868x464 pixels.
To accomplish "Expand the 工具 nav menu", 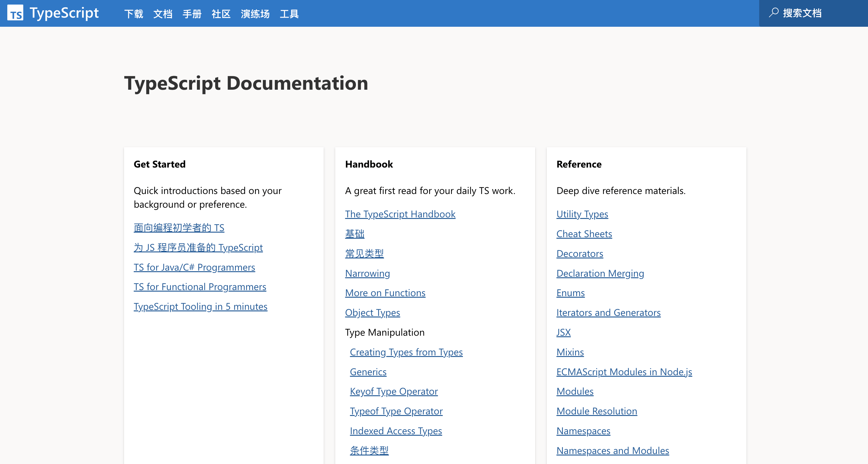I will click(289, 14).
